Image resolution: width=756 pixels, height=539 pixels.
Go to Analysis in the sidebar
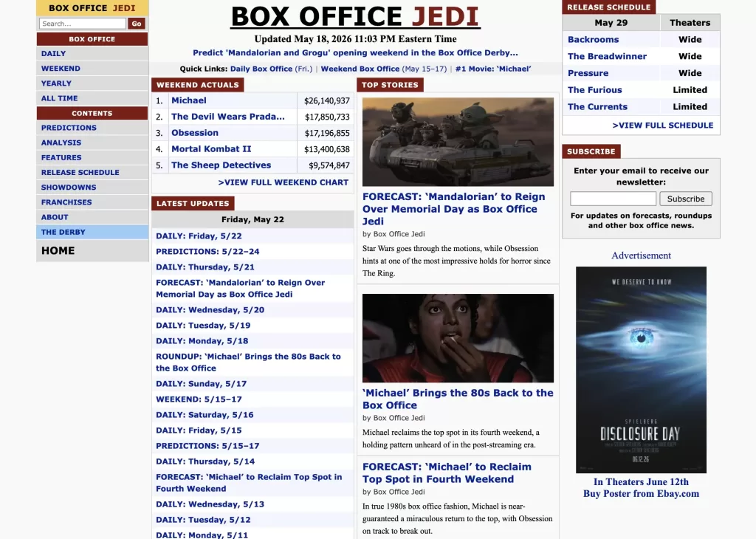tap(92, 143)
